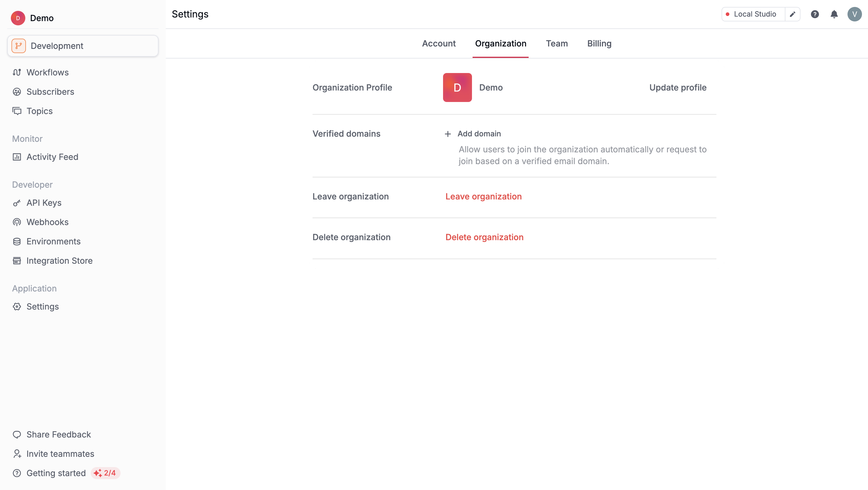The image size is (868, 490).
Task: View the Activity Feed
Action: point(52,157)
